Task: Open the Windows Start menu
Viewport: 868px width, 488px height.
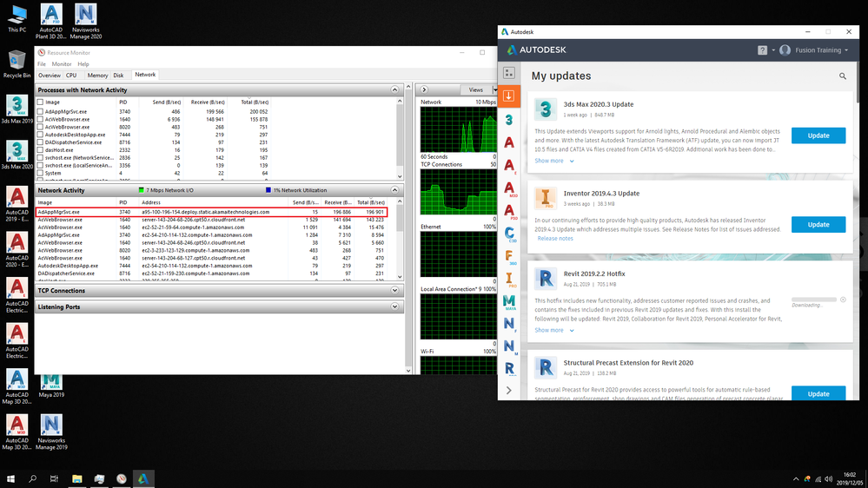Action: point(10,478)
